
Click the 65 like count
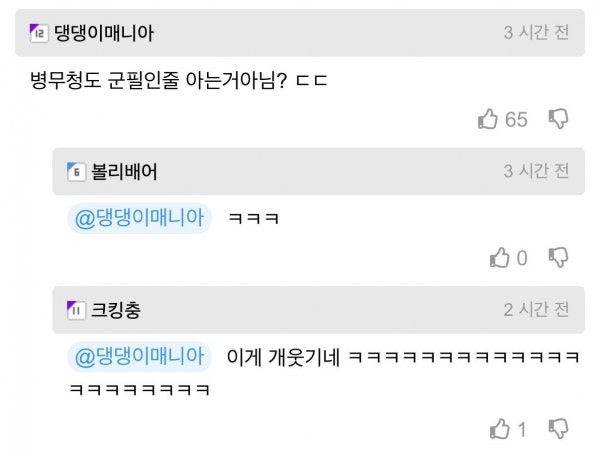coord(516,119)
